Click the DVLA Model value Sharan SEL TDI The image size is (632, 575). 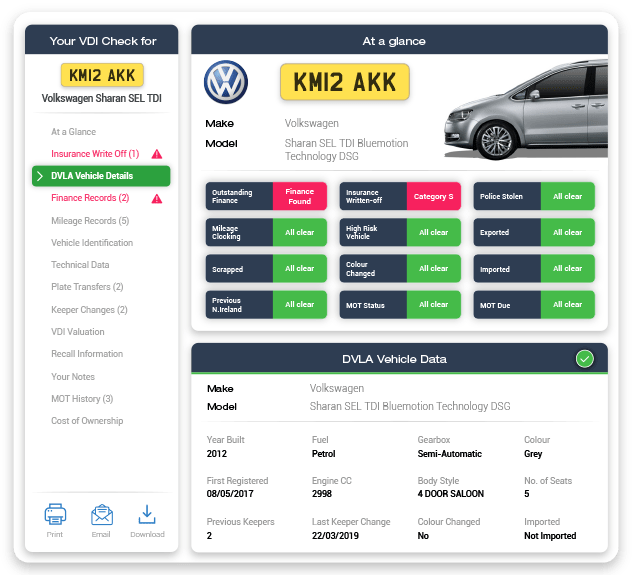(x=410, y=406)
